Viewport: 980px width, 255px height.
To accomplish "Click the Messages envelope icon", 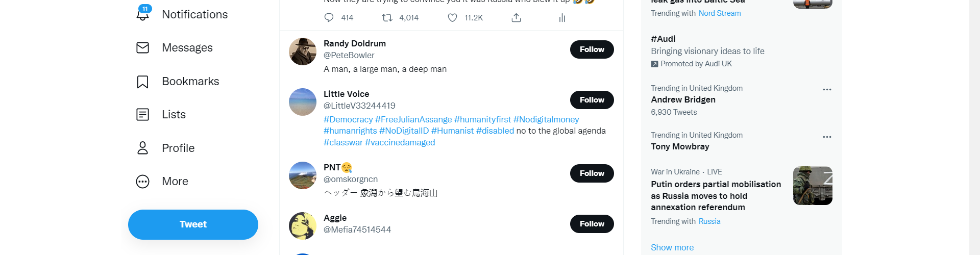I will point(143,48).
